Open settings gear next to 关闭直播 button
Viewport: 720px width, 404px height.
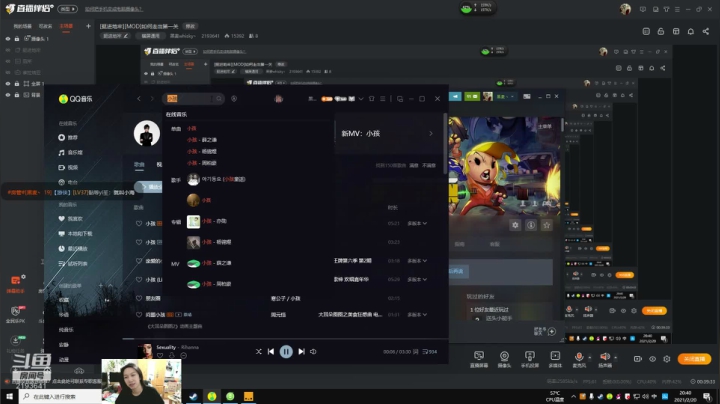tap(667, 359)
